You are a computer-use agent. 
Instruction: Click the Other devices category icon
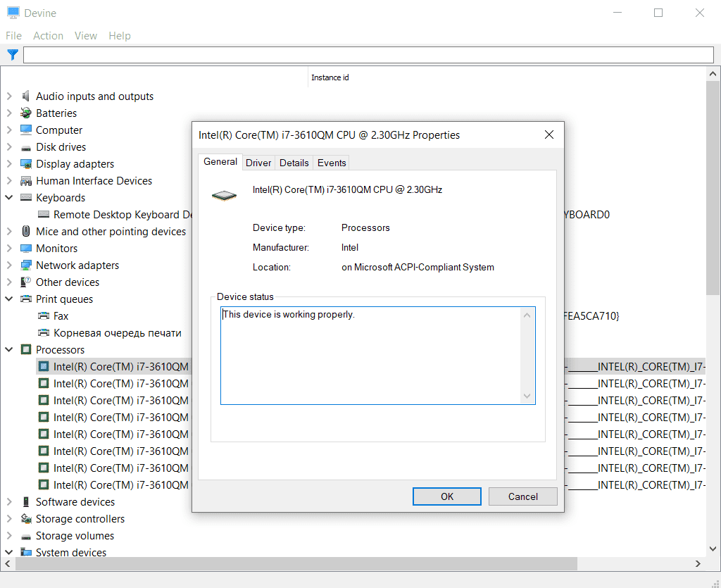pyautogui.click(x=26, y=282)
